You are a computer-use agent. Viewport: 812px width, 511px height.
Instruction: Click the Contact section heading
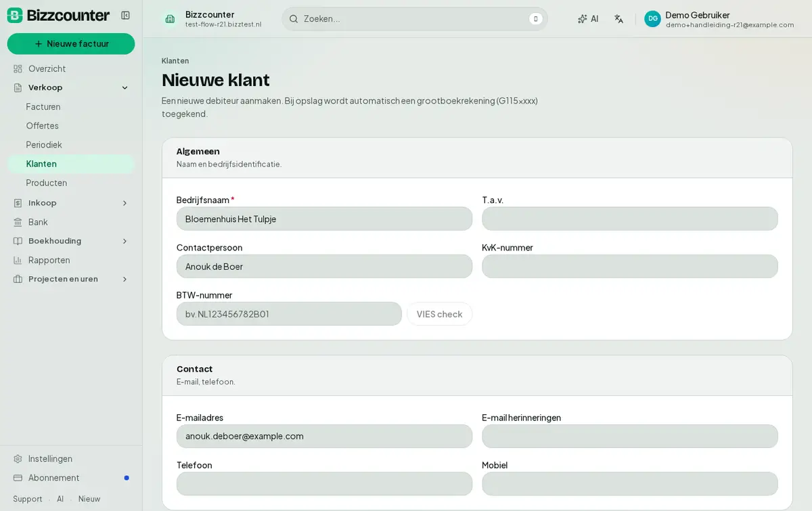click(x=195, y=369)
